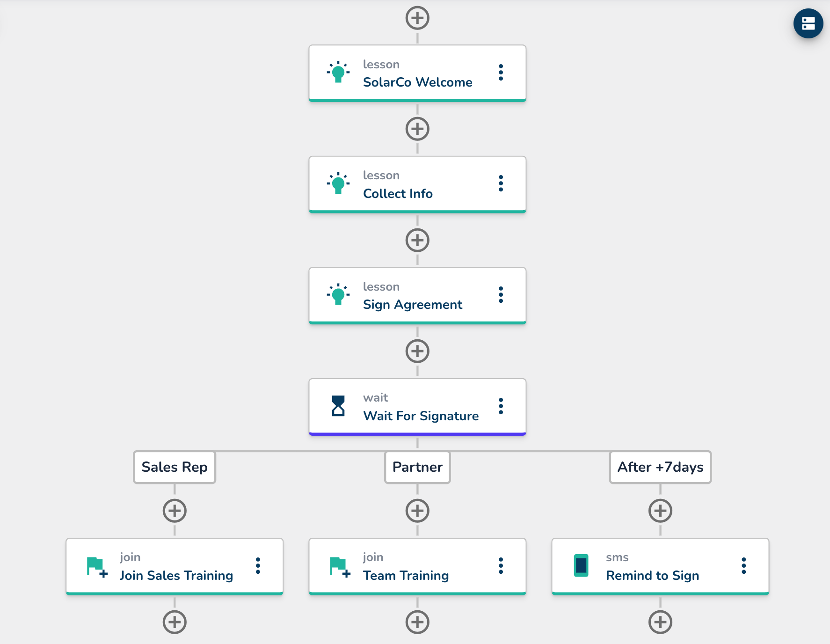Open the panel icon in top-right corner
This screenshot has width=830, height=644.
tap(808, 23)
